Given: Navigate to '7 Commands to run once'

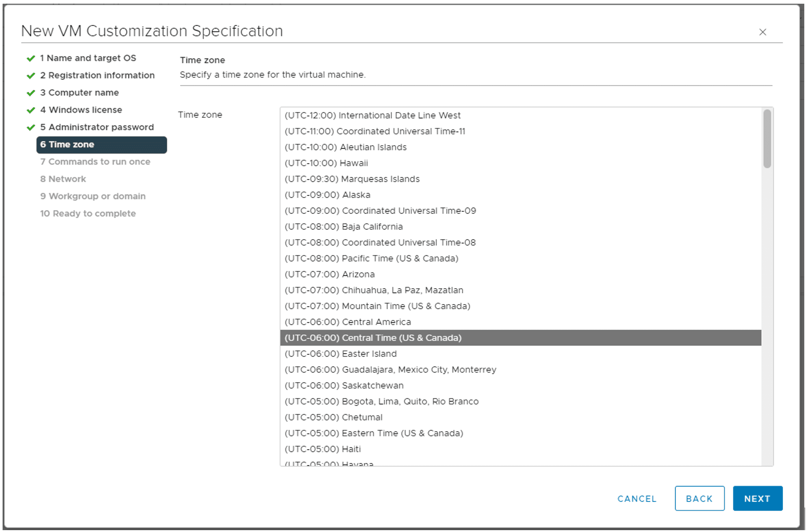Looking at the screenshot, I should tap(92, 161).
